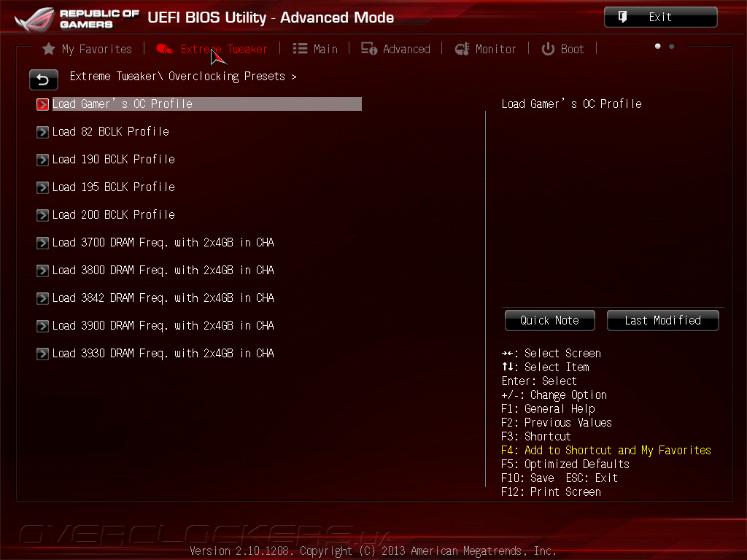This screenshot has width=747, height=560.
Task: Click arrow icon for Load 3800 DRAM Freq.
Action: [42, 271]
